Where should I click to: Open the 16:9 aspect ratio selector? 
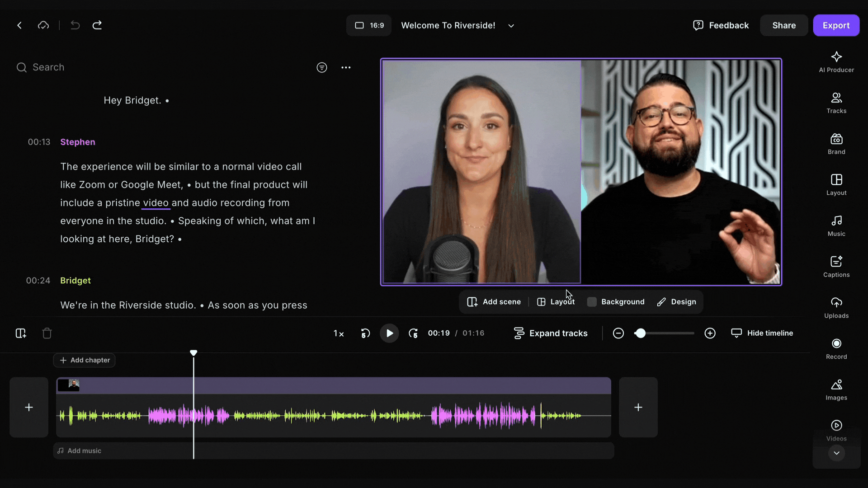click(x=369, y=25)
